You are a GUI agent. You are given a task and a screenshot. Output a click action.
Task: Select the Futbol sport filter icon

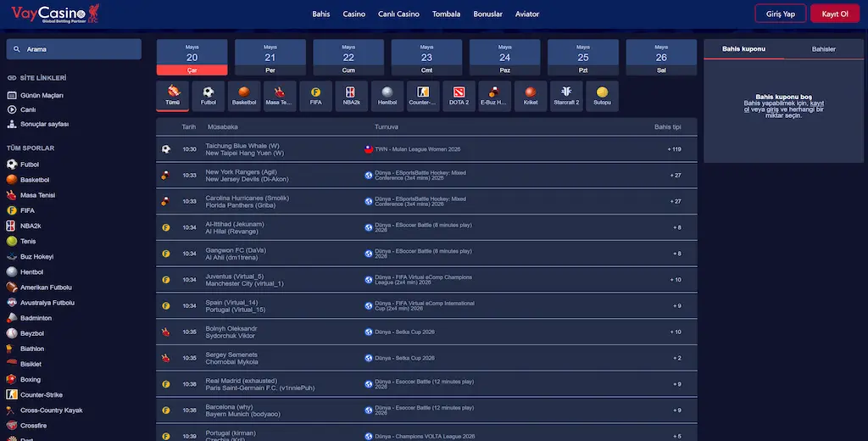point(209,96)
